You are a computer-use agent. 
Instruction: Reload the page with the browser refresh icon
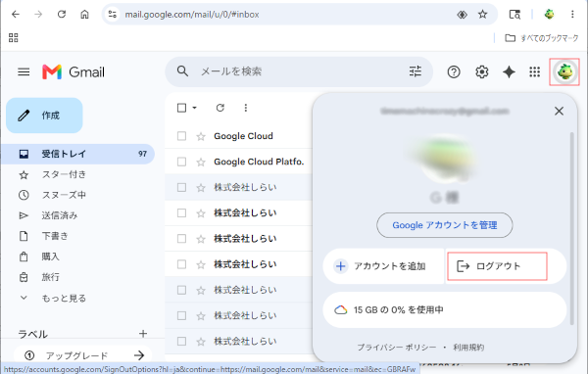[x=62, y=15]
